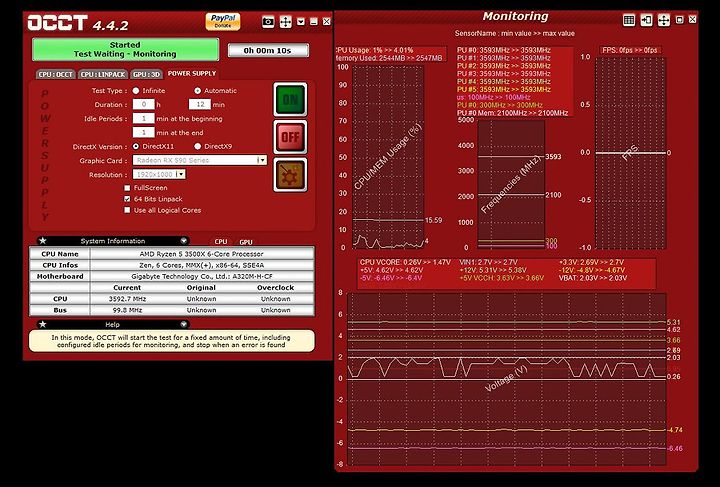Click the green ON button
720x487 pixels.
point(290,100)
